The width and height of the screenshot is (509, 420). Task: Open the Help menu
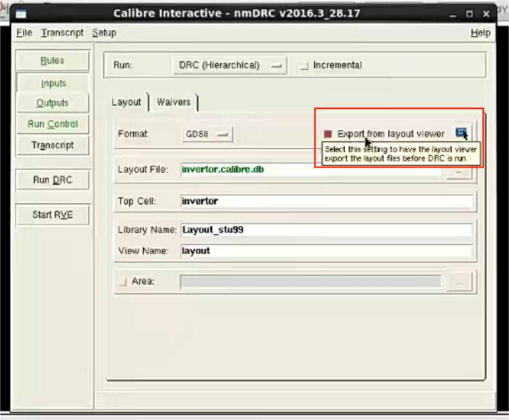tap(481, 33)
